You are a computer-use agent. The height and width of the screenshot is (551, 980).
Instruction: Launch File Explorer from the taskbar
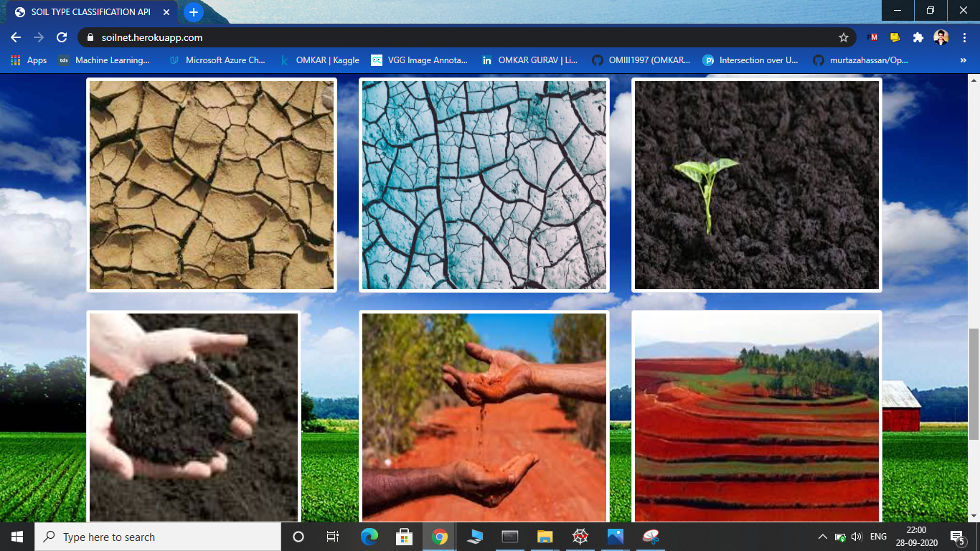(x=545, y=537)
